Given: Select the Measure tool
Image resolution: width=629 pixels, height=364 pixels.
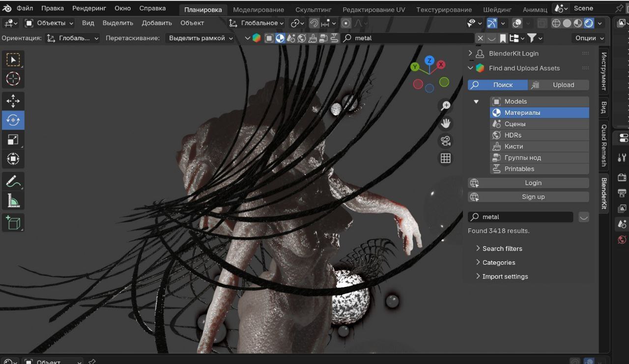Looking at the screenshot, I should pos(13,200).
